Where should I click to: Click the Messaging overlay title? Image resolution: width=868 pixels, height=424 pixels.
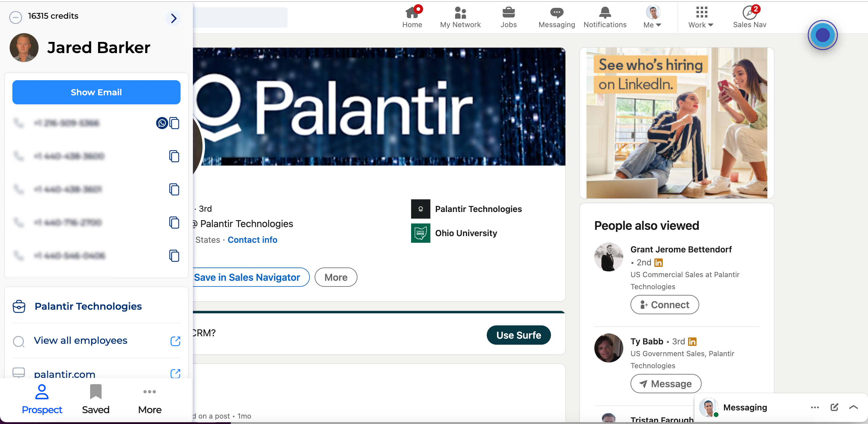coord(745,407)
